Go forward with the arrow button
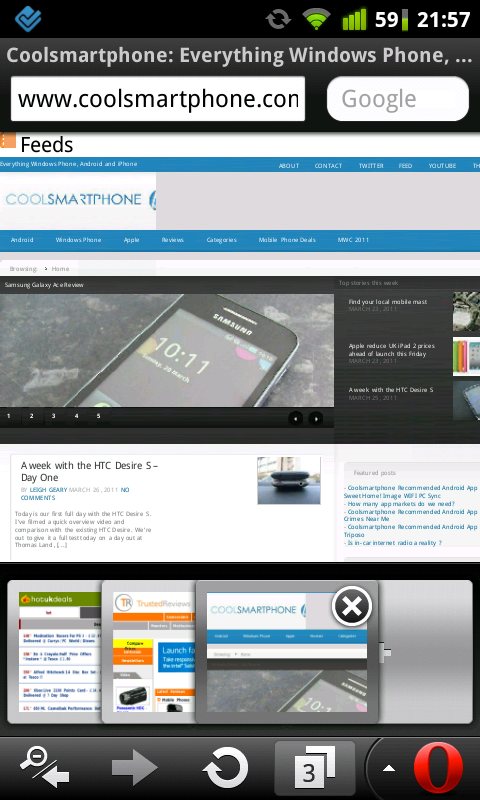The height and width of the screenshot is (800, 480). 135,768
